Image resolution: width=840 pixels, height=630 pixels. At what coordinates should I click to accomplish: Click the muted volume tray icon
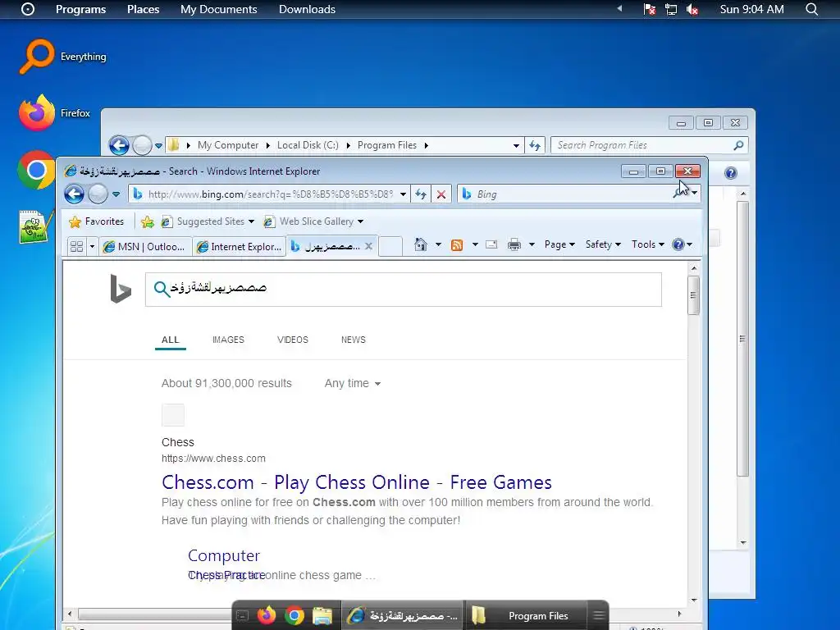tap(692, 9)
